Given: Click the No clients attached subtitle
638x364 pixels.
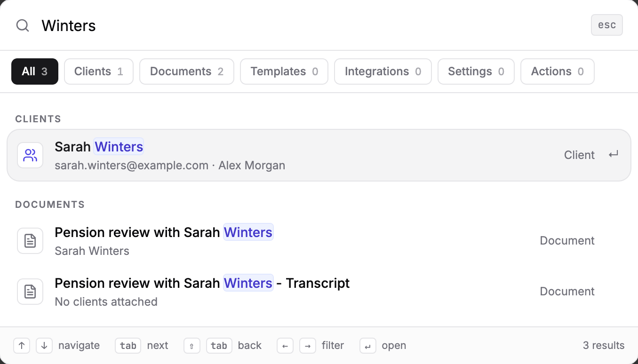Looking at the screenshot, I should click(106, 302).
